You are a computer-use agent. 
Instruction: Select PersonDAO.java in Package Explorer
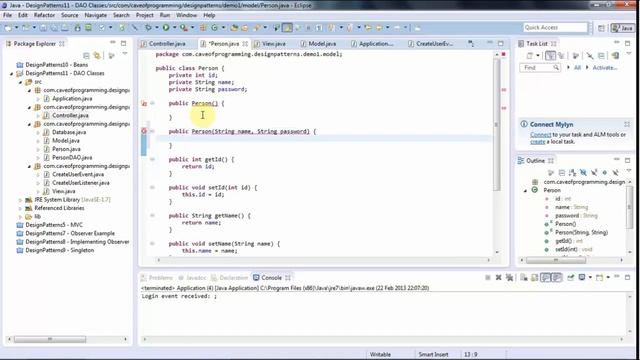(72, 158)
